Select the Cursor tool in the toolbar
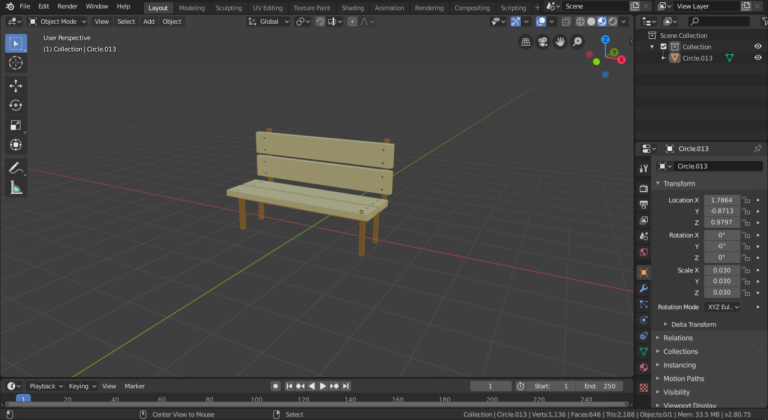This screenshot has height=420, width=768. click(x=16, y=63)
